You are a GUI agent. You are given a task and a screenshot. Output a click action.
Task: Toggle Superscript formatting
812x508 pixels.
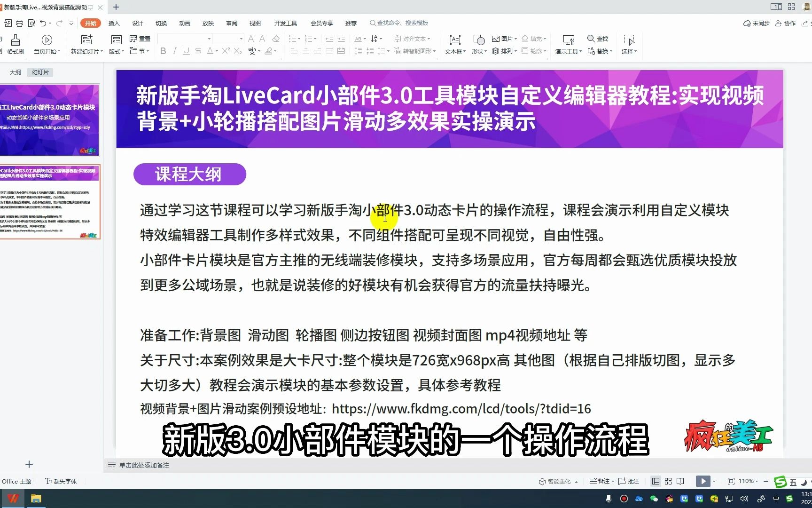(226, 51)
